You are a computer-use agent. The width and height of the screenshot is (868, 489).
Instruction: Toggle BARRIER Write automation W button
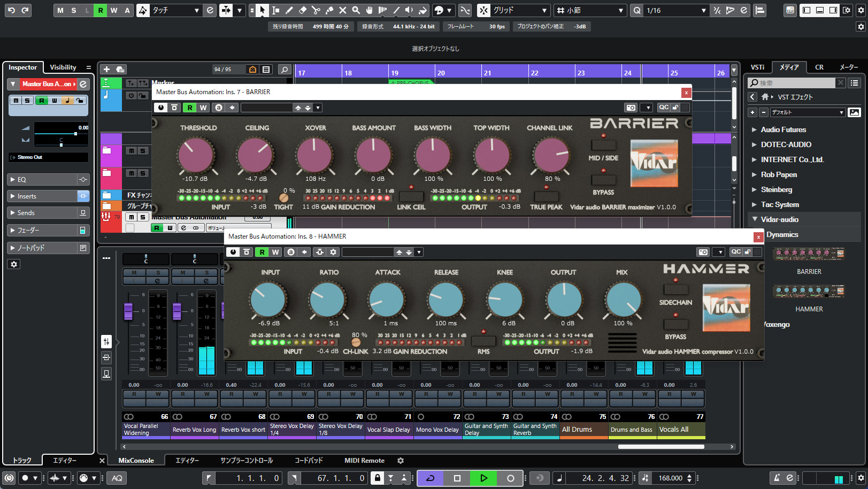point(203,108)
